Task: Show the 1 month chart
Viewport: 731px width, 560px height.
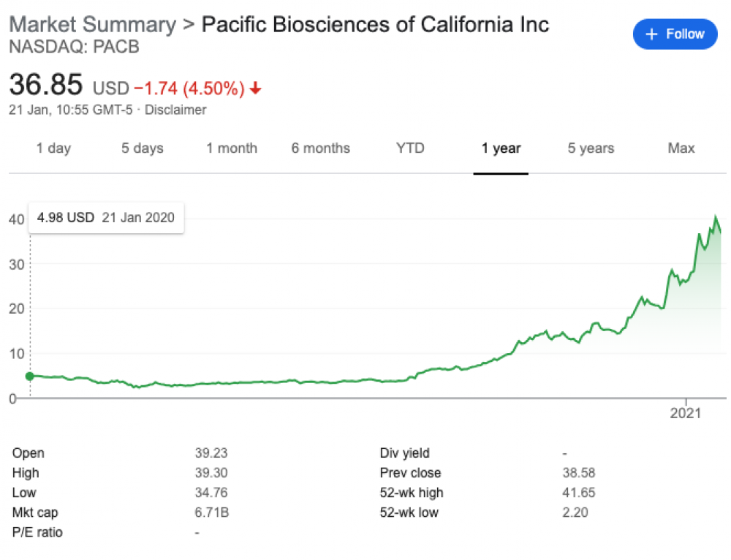Action: click(231, 148)
